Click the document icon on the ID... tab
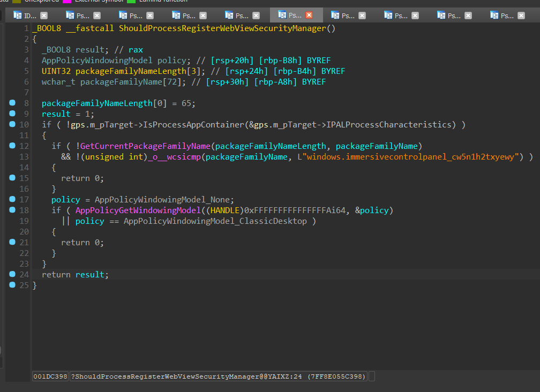 tap(18, 16)
